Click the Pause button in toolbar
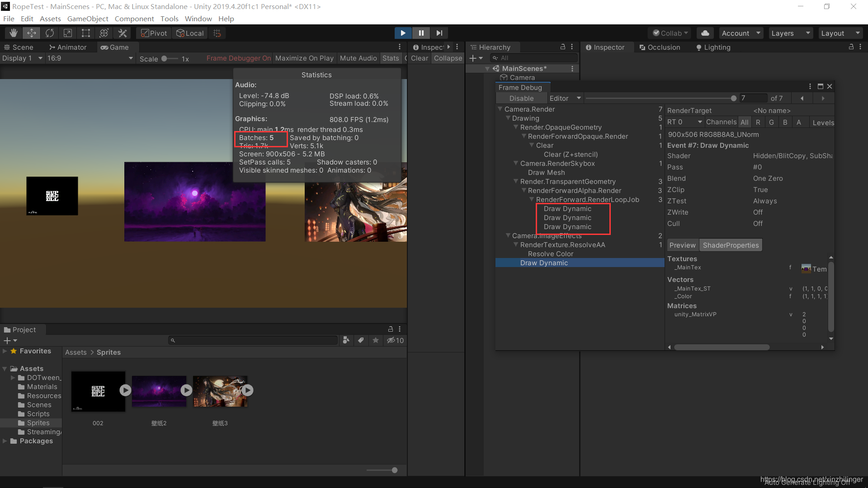This screenshot has width=868, height=488. pyautogui.click(x=421, y=33)
